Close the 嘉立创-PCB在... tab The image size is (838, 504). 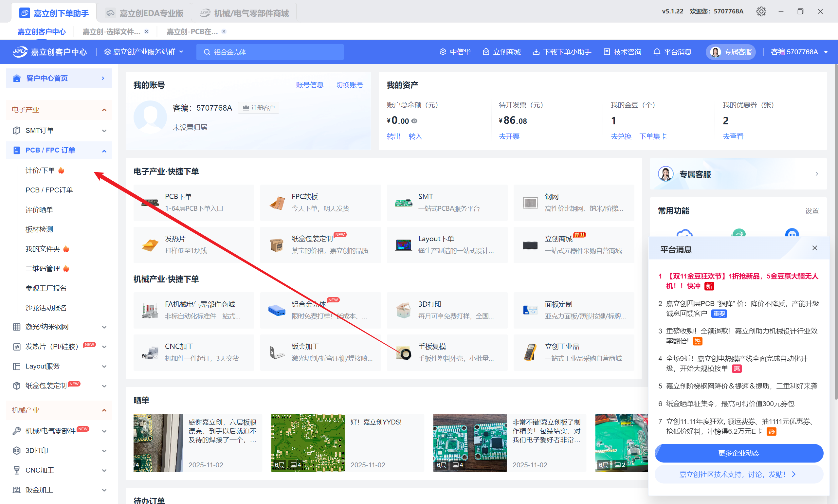(x=224, y=31)
